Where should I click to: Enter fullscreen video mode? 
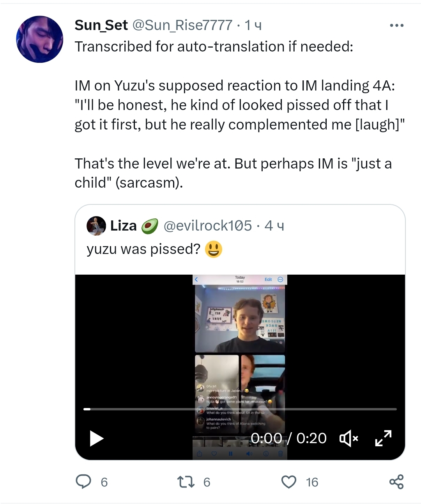click(383, 438)
